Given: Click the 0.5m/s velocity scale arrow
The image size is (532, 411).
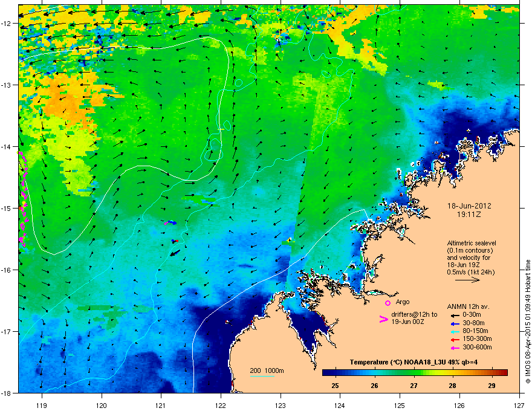Looking at the screenshot, I should click(x=467, y=280).
